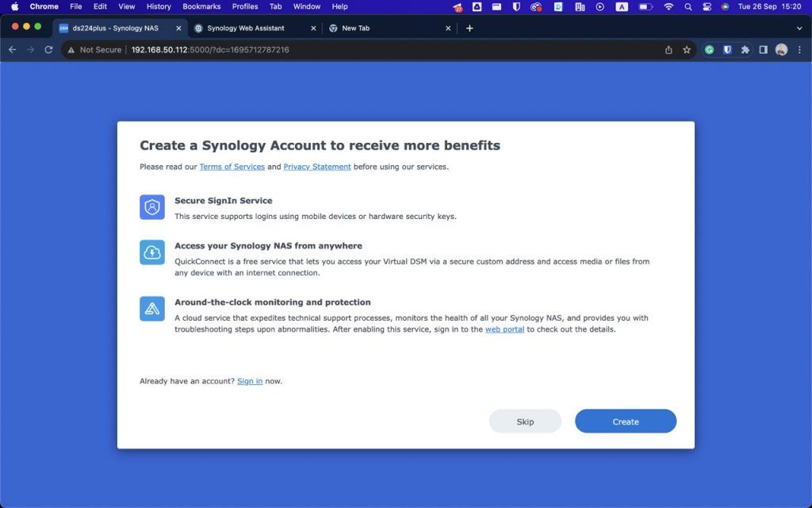Click the share page icon

coord(668,50)
